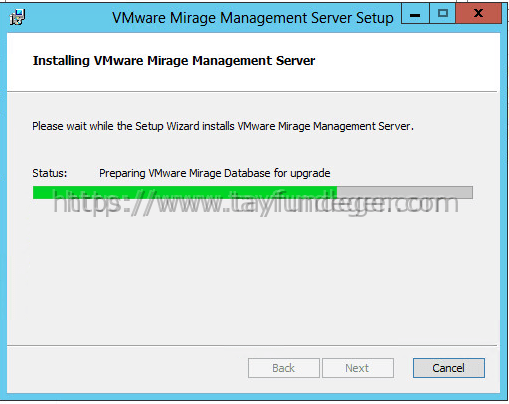Click the gray unfilled part of the progress bar
Image resolution: width=509 pixels, height=404 pixels.
click(405, 192)
